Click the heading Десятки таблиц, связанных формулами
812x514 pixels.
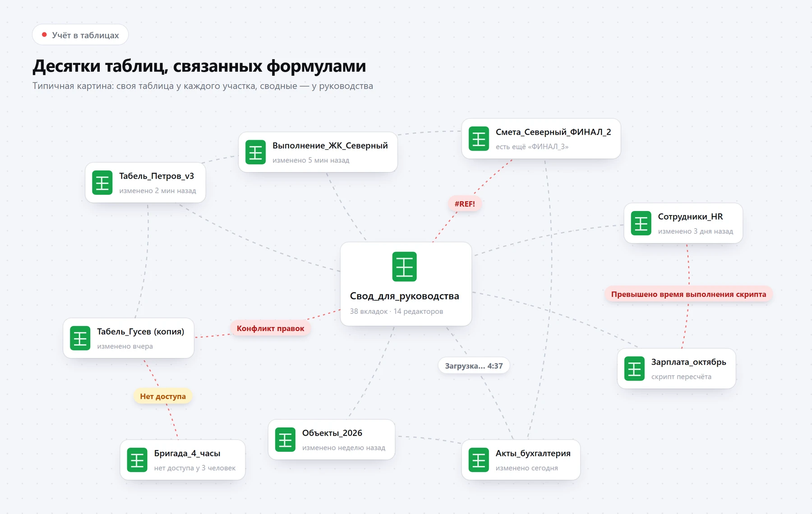tap(199, 66)
